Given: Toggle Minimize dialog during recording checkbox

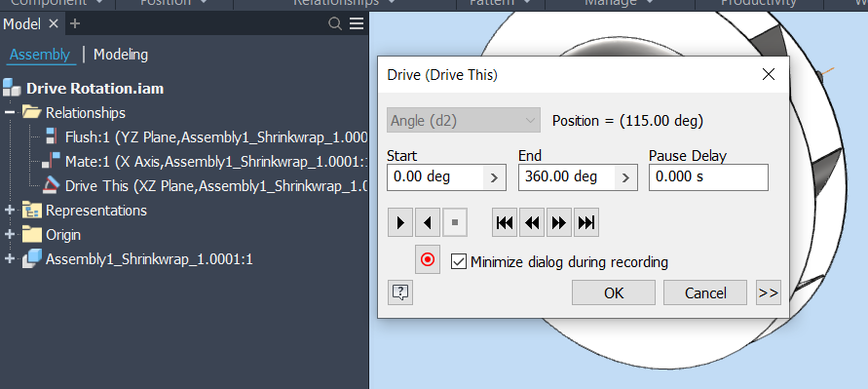Looking at the screenshot, I should coord(459,261).
